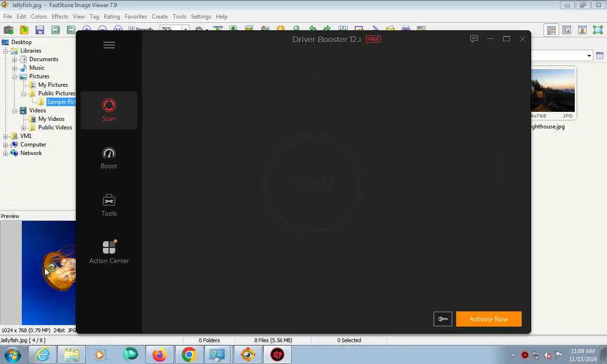This screenshot has height=364, width=607.
Task: Open Action Center in Driver Booster
Action: pos(109,253)
